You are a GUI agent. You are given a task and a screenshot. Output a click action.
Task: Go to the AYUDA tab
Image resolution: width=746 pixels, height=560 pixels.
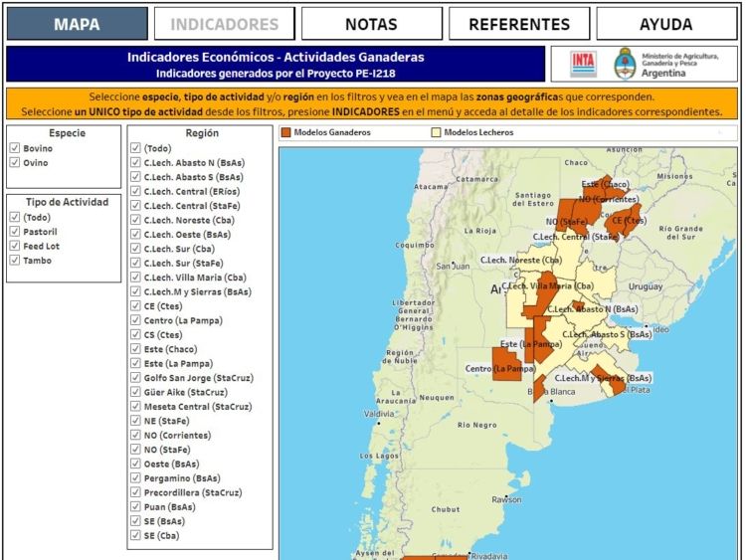tap(666, 24)
